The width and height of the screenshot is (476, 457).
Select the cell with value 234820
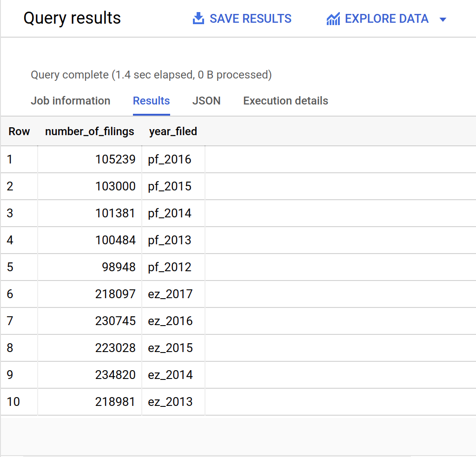90,375
